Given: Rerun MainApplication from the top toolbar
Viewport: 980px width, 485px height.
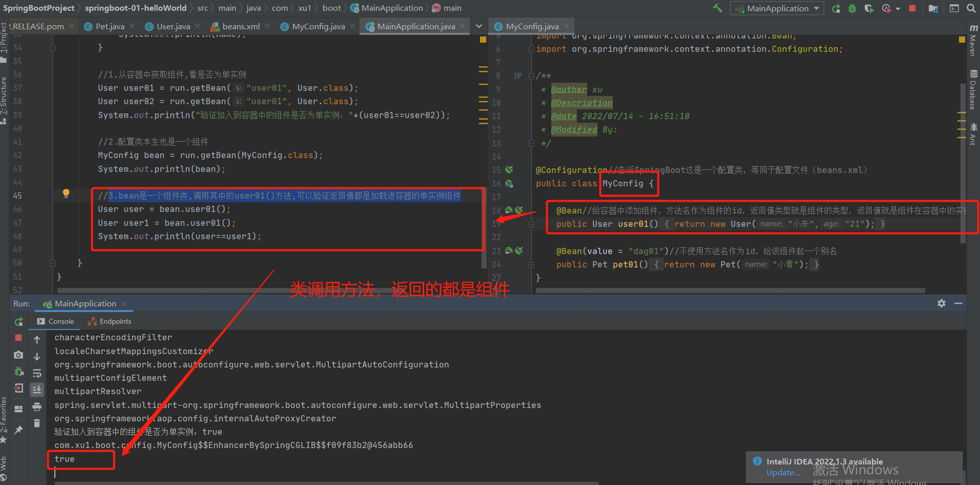Looking at the screenshot, I should point(836,8).
